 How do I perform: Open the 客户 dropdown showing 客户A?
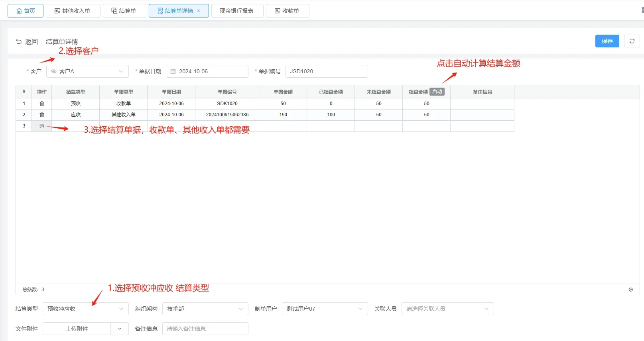(x=87, y=71)
